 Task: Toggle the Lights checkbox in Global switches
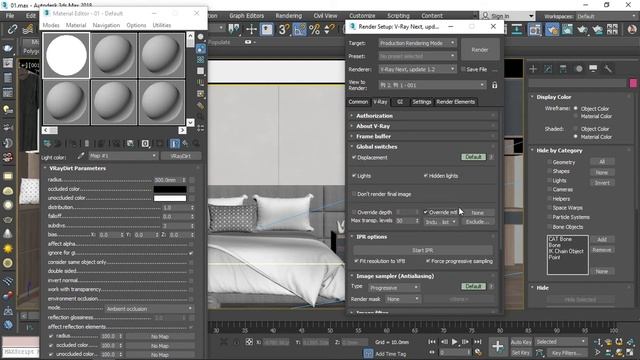(354, 176)
